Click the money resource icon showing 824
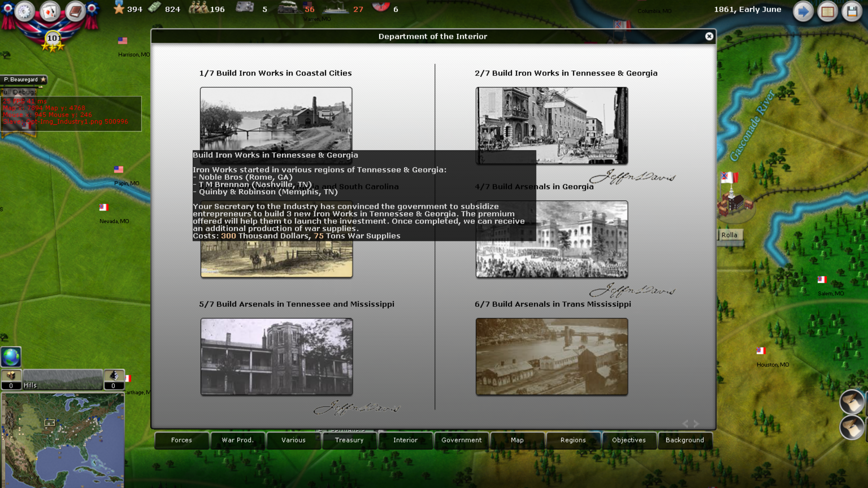Screen dimensions: 868x488 [155, 8]
